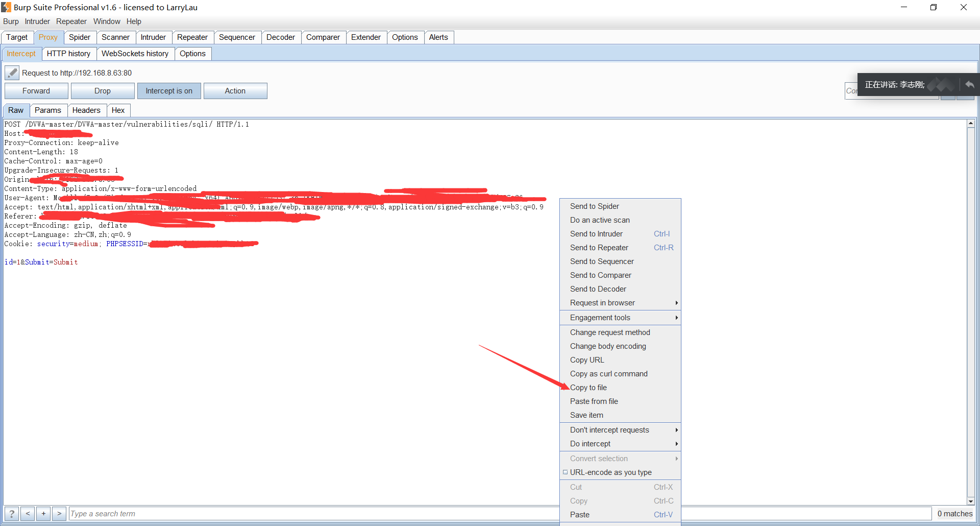Viewport: 980px width, 526px height.
Task: Open the Help menu
Action: (134, 21)
